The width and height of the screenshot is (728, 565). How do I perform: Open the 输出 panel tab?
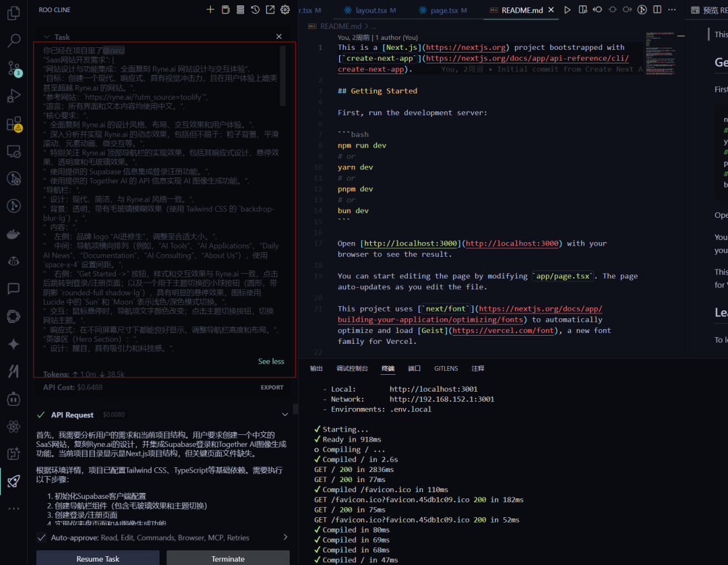(x=316, y=368)
